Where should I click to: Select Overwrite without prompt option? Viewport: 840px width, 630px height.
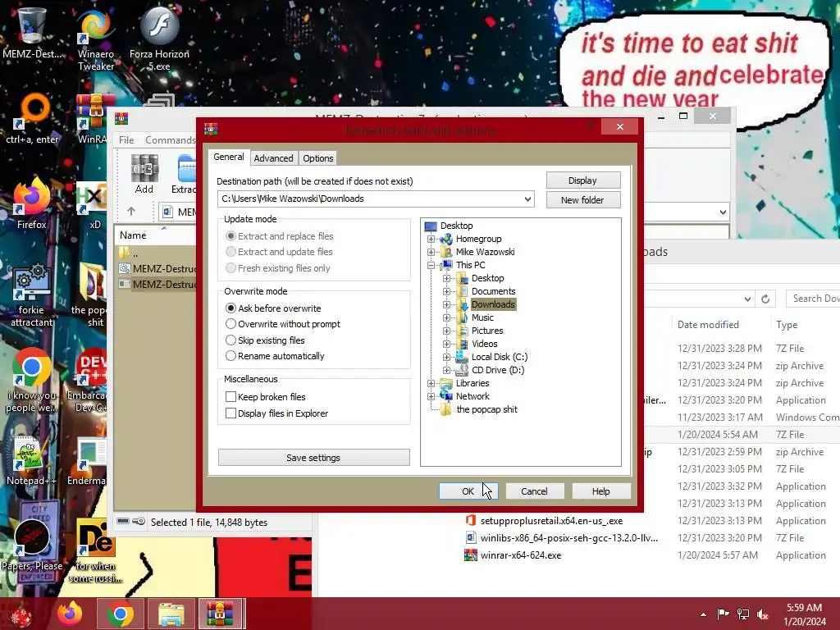[231, 324]
